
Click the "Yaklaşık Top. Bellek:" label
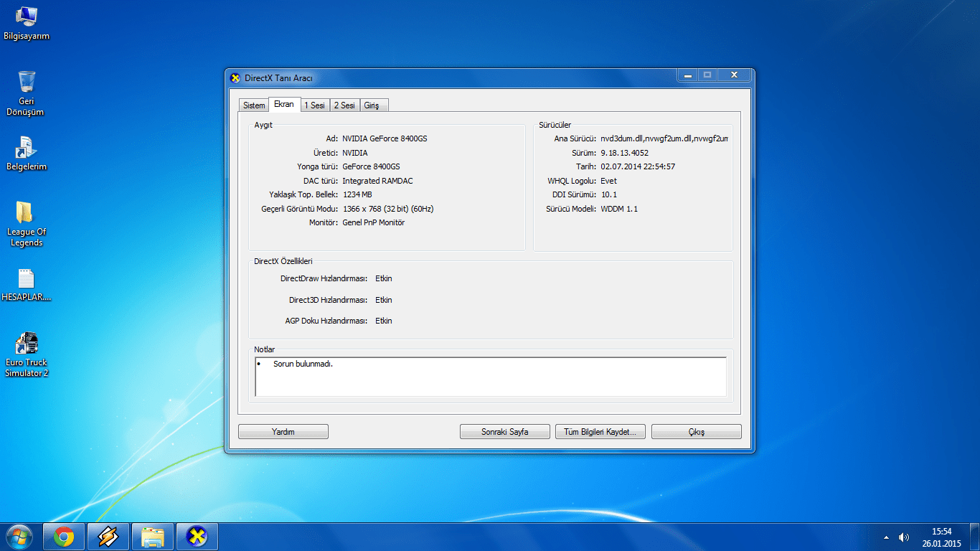click(x=303, y=194)
